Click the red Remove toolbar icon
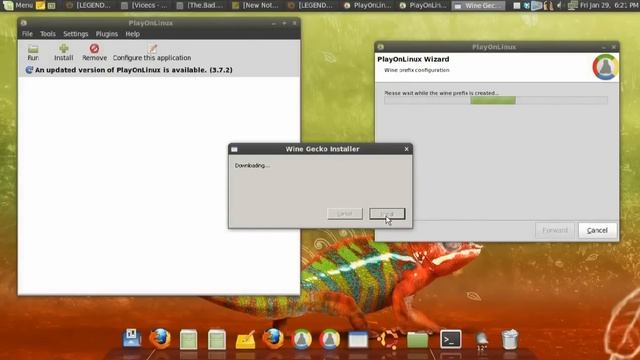The image size is (640, 360). pos(94,49)
